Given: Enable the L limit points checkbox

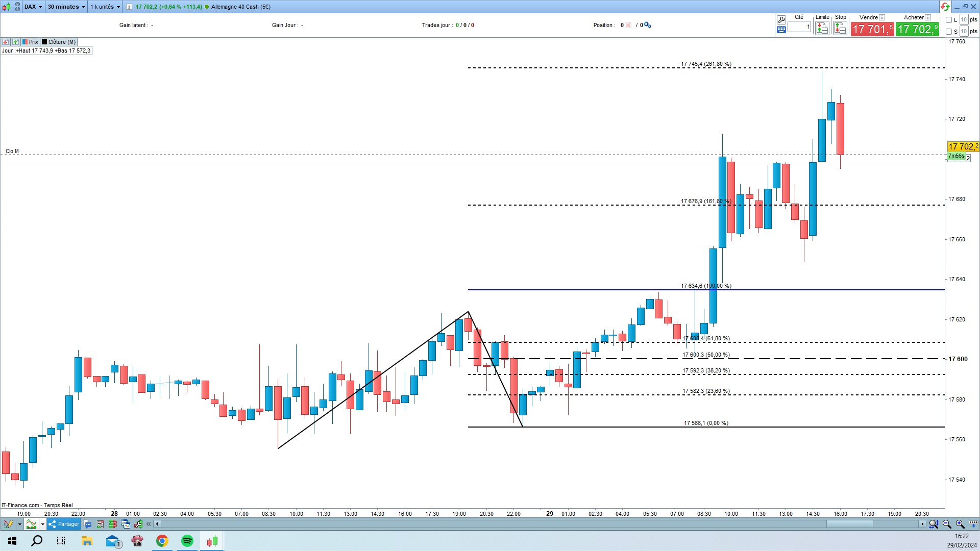Looking at the screenshot, I should click(949, 20).
